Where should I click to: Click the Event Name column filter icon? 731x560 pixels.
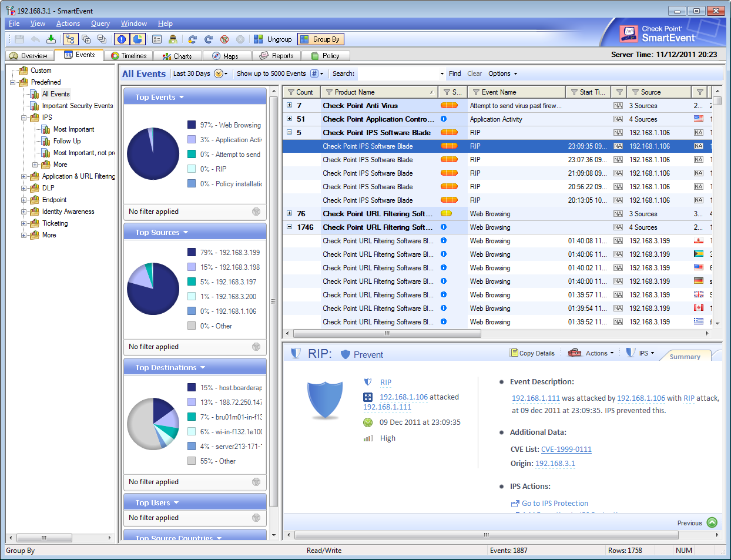click(476, 92)
